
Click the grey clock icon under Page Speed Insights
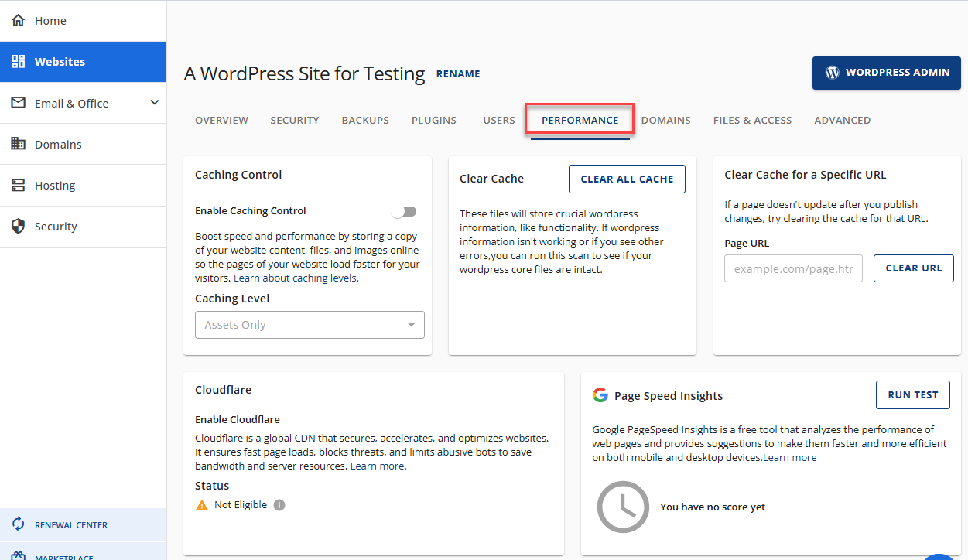[623, 507]
